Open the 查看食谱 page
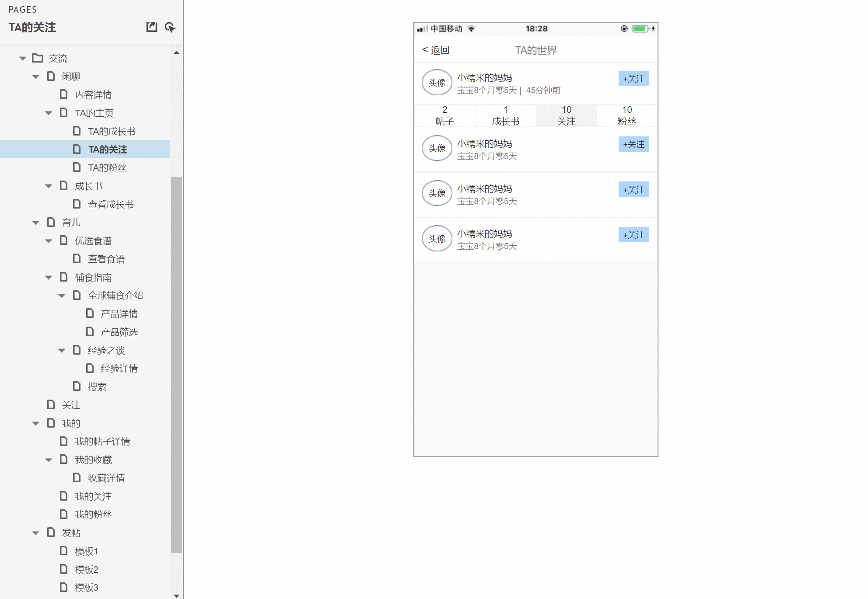 click(106, 259)
